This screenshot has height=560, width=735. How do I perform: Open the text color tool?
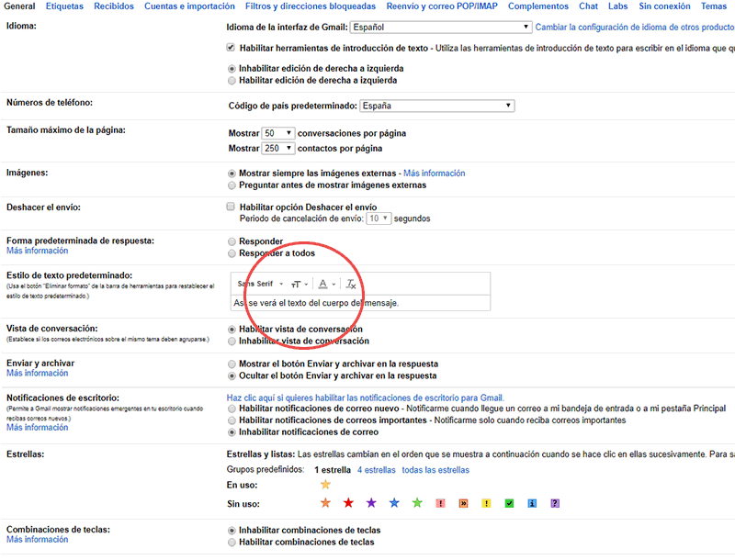pos(327,285)
